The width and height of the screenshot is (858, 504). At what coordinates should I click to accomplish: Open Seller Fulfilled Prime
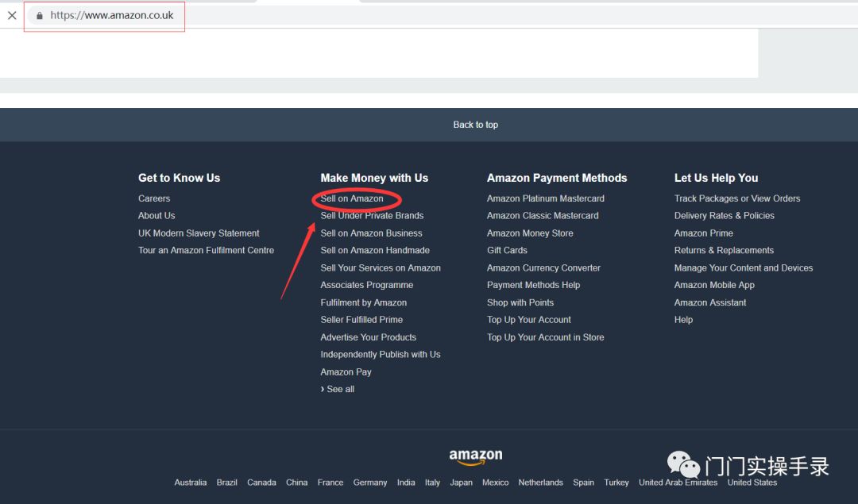click(x=361, y=320)
